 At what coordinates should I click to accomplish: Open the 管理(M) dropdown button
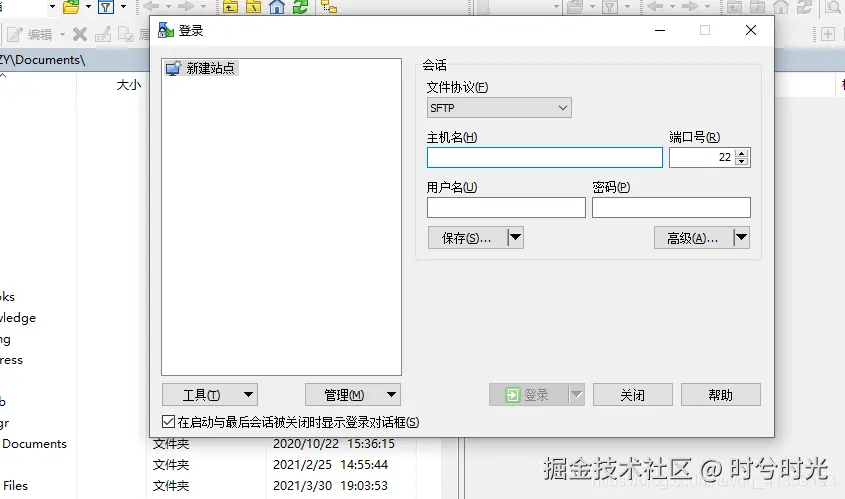[352, 395]
